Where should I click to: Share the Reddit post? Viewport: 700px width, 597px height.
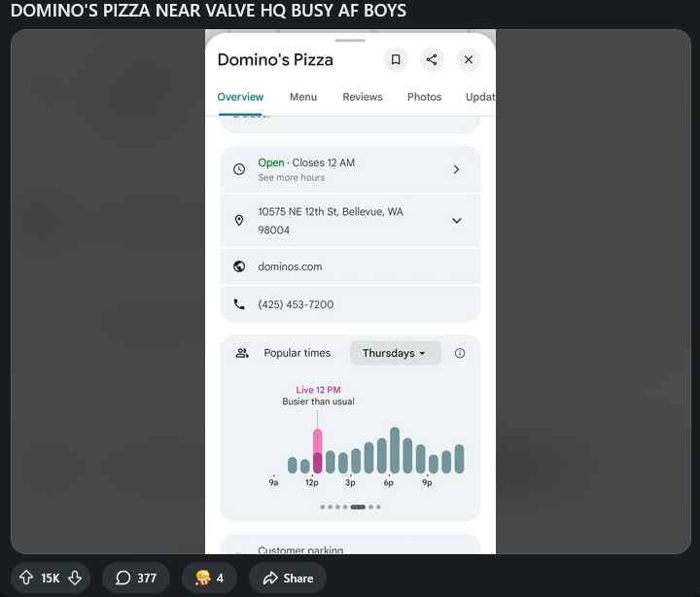click(x=288, y=578)
